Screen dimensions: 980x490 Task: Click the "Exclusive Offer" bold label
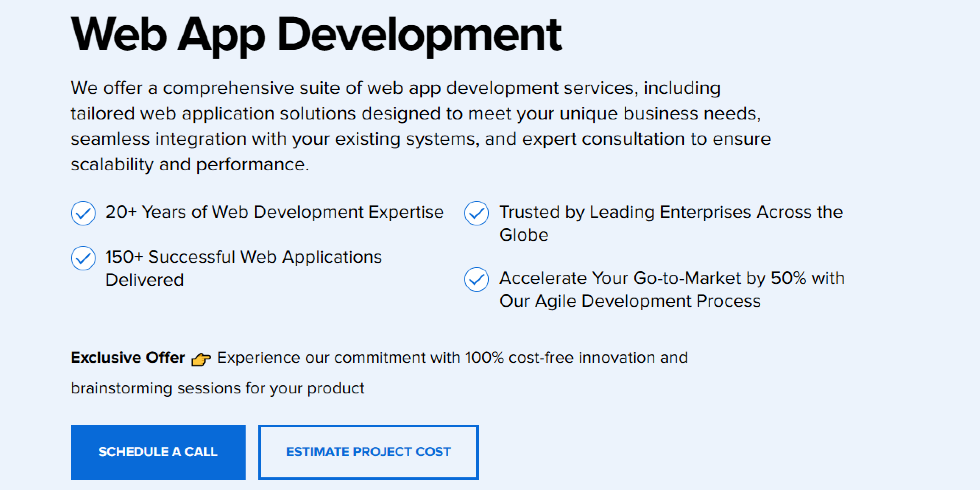(x=128, y=358)
